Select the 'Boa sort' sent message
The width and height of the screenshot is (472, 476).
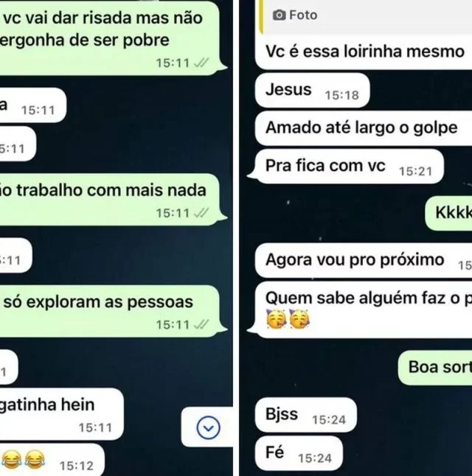[435, 368]
